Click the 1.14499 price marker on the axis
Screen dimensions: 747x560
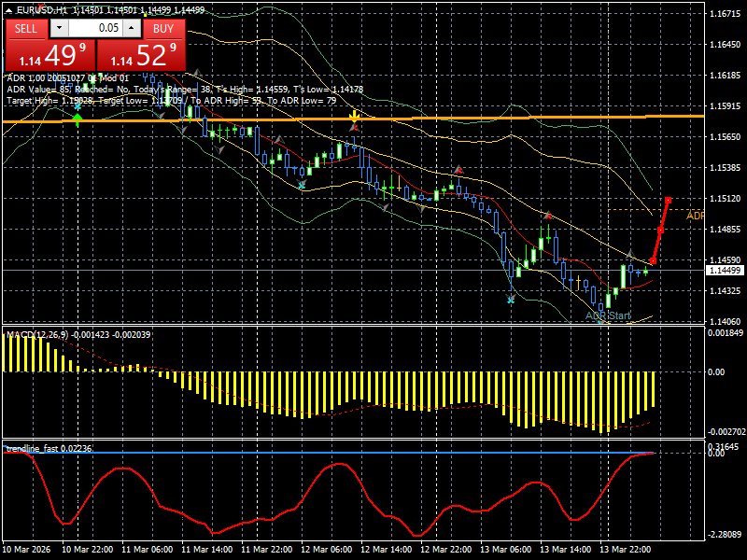[x=725, y=270]
